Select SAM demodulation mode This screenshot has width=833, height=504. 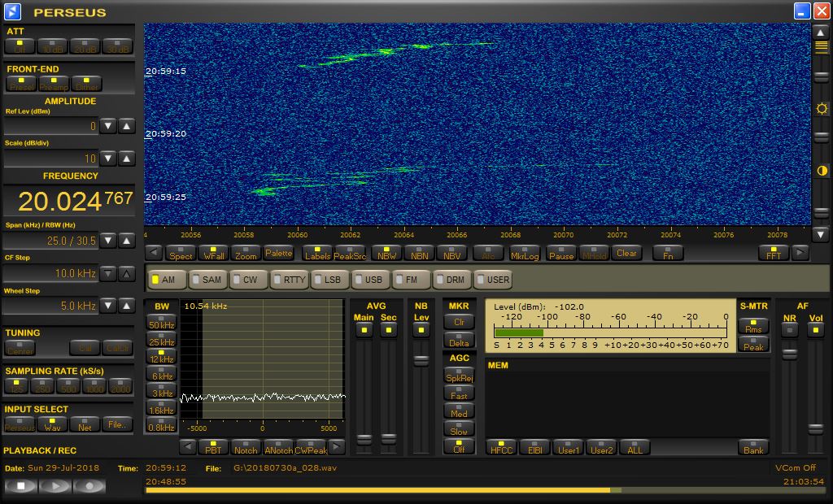(207, 280)
